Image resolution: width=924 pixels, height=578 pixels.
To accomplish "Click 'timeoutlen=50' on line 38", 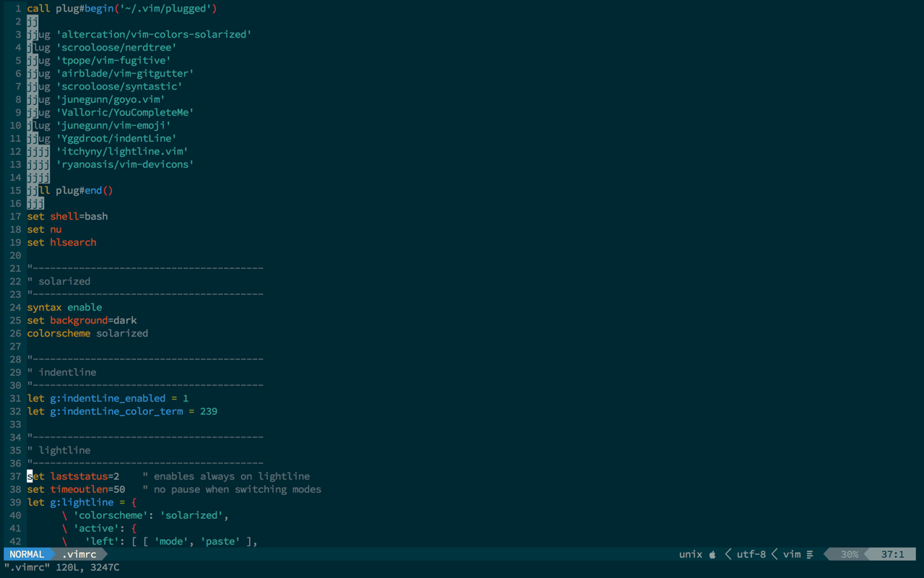I will [88, 489].
